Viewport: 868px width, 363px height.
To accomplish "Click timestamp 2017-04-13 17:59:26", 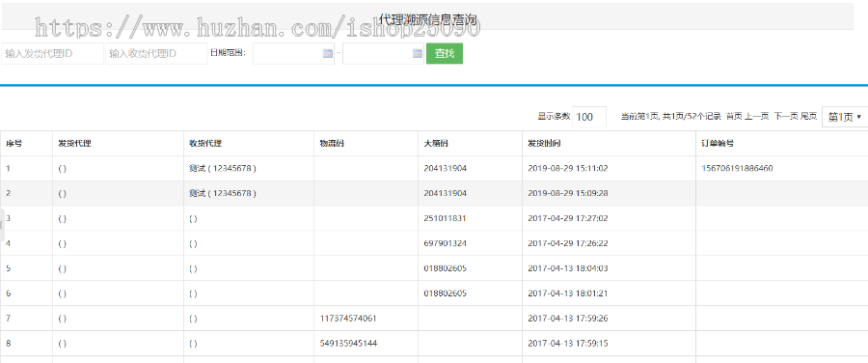I will (x=568, y=319).
